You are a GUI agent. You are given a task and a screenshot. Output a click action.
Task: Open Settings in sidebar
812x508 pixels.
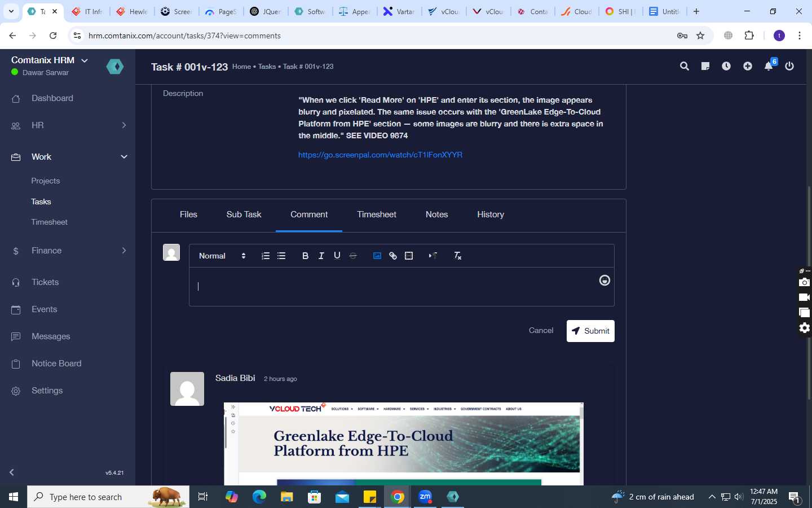coord(47,391)
